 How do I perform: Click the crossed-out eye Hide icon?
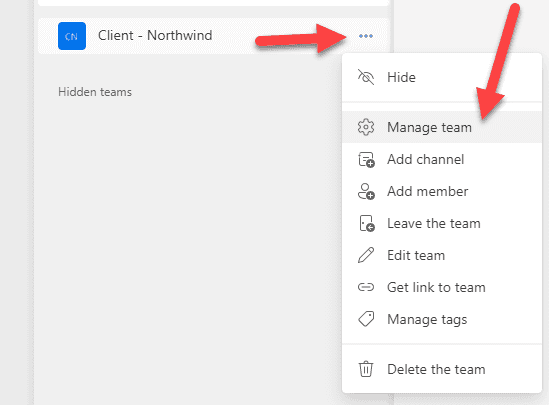366,77
